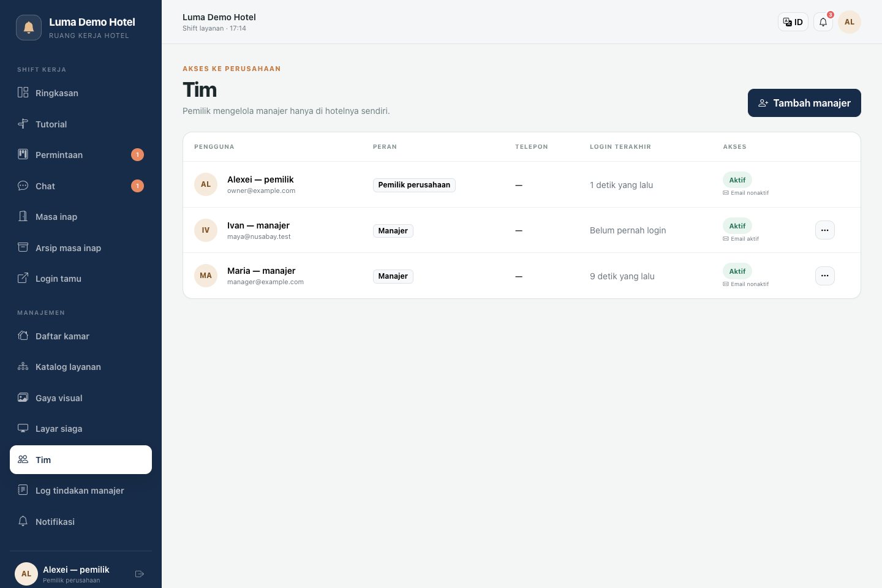Screen dimensions: 882x588
Task: Click the Permintaan notification badge
Action: coord(138,155)
